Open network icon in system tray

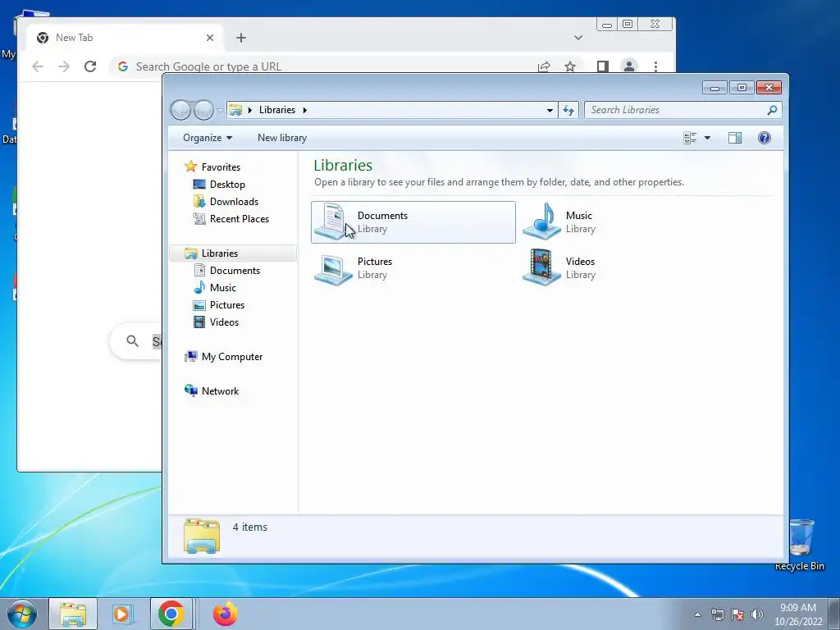pos(717,614)
